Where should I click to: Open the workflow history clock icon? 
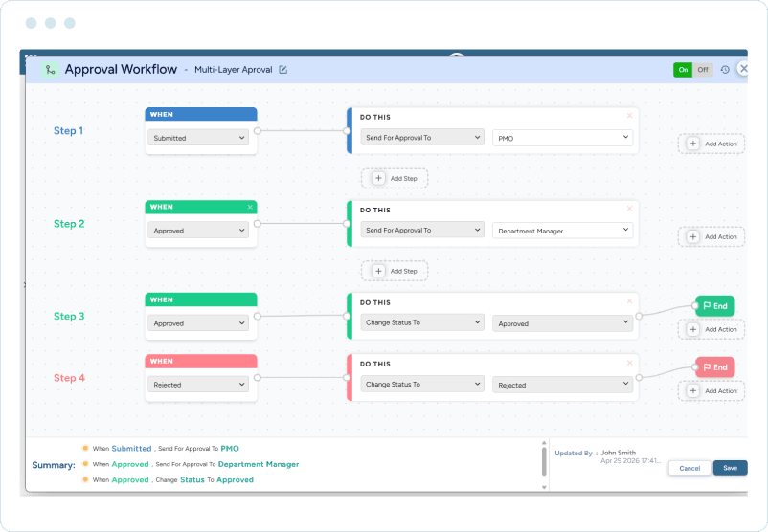click(x=725, y=70)
